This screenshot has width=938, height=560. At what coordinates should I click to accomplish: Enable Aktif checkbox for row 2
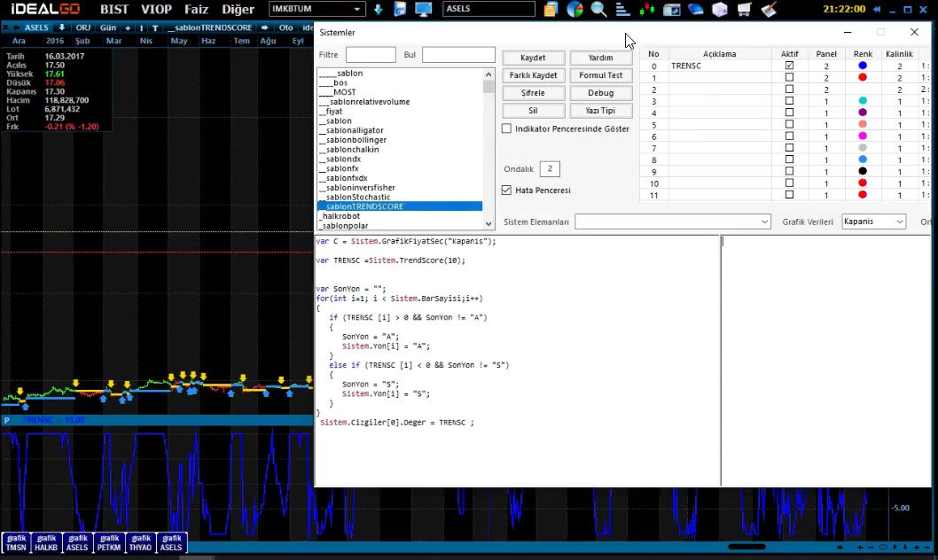pyautogui.click(x=789, y=89)
